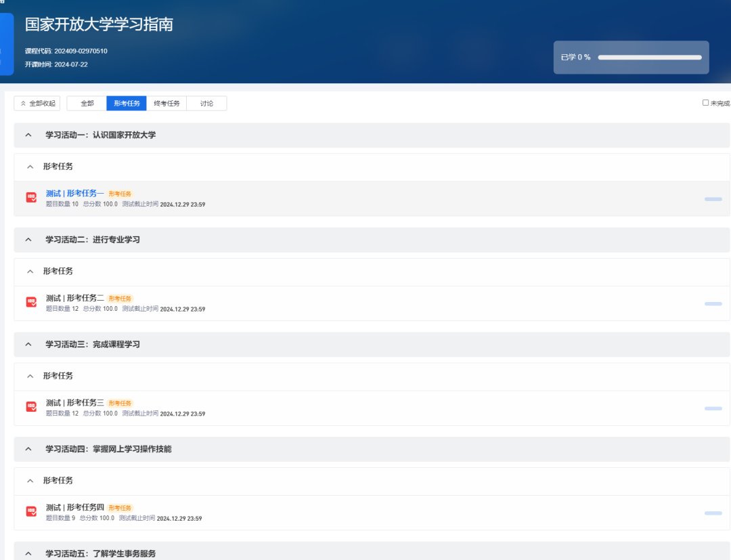The height and width of the screenshot is (560, 731).
Task: Click the red quiz icon beside 形考任务三
Action: pos(31,407)
